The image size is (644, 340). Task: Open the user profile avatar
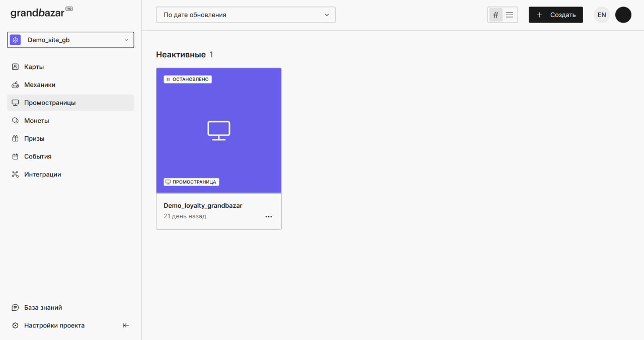coord(623,15)
